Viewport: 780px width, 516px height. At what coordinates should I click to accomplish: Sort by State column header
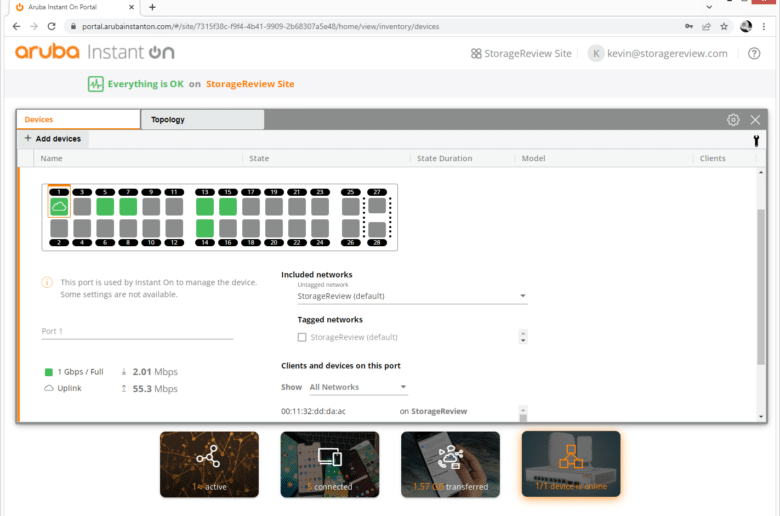pyautogui.click(x=259, y=158)
